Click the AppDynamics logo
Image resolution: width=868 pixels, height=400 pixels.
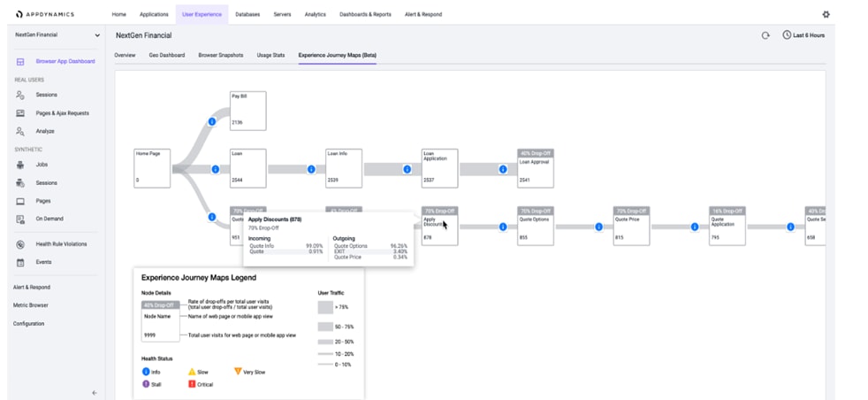(x=45, y=14)
